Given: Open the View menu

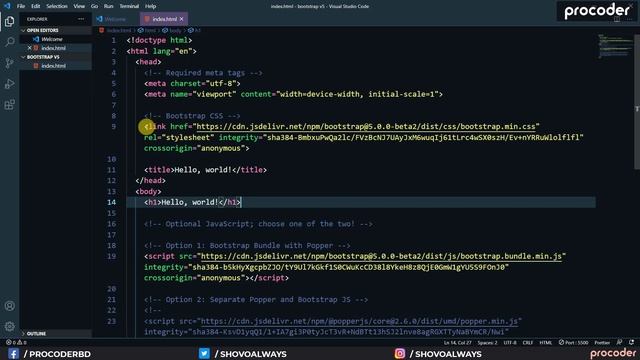Looking at the screenshot, I should pos(79,6).
